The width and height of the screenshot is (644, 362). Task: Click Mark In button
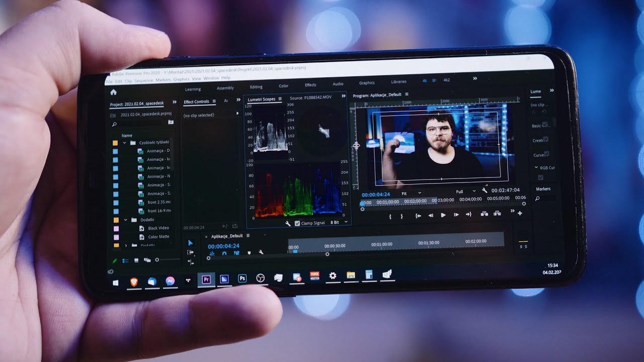click(391, 217)
